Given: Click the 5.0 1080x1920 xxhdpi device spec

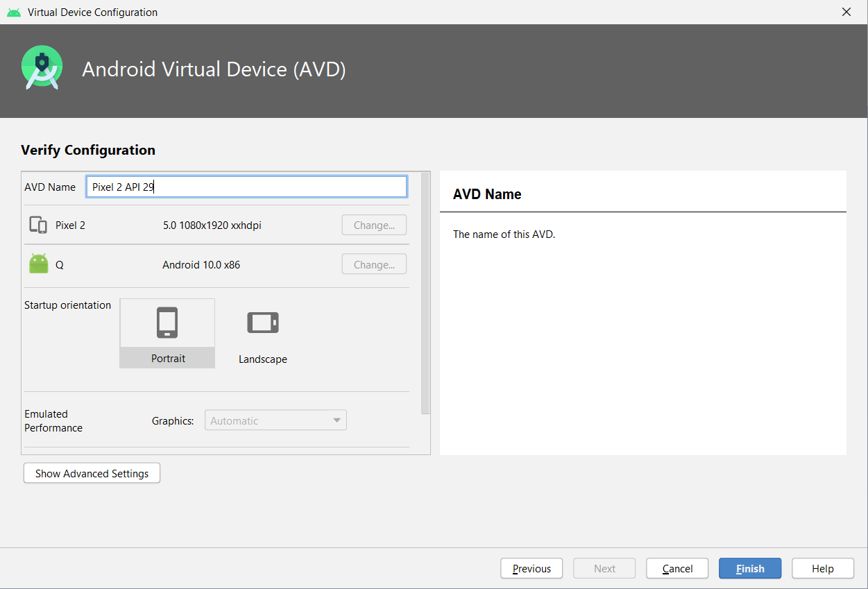Looking at the screenshot, I should click(x=212, y=225).
